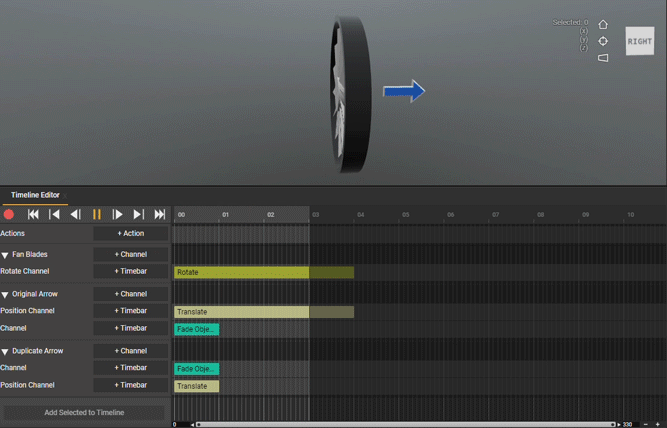Select the Timeline Editor tab
The image size is (667, 428).
pos(35,195)
